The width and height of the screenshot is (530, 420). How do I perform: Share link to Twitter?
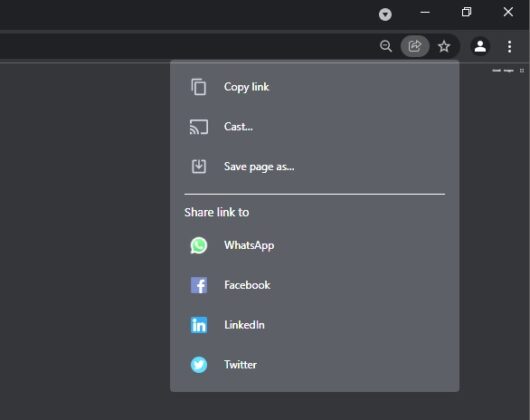[x=315, y=365]
